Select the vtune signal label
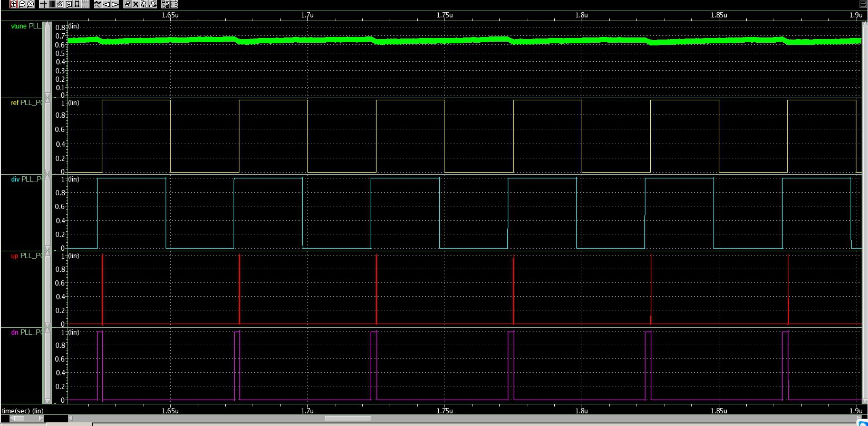Screen dimensions: 868x426 (x=18, y=26)
